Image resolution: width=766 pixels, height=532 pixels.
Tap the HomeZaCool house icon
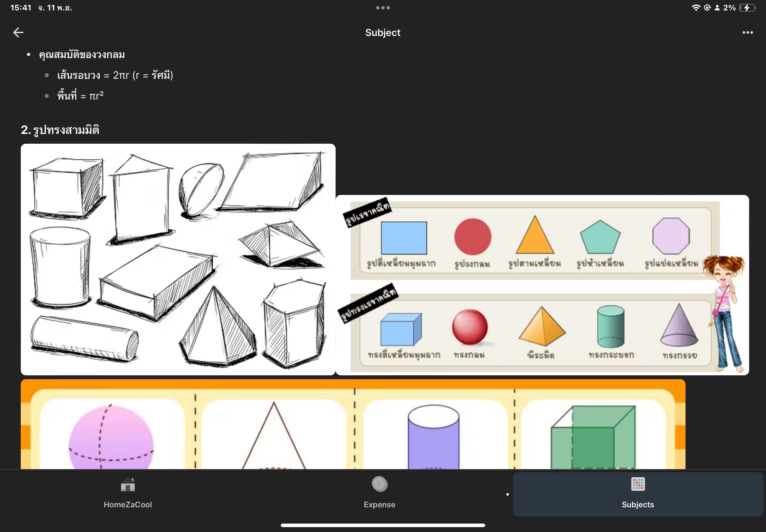[x=128, y=484]
